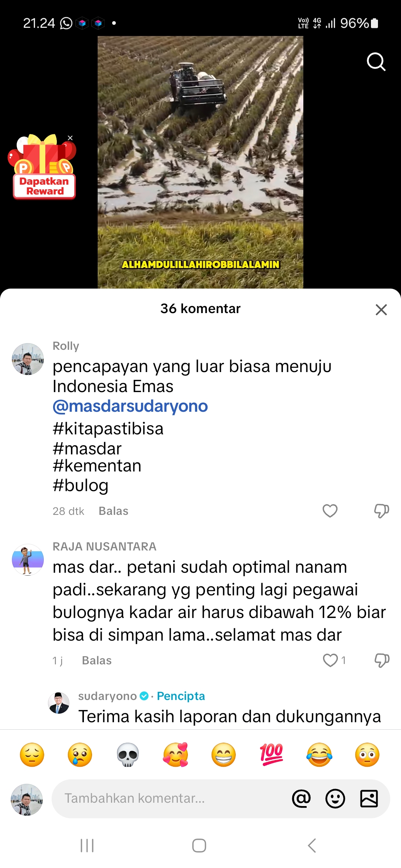Open the search magnifier icon
Viewport: 401px width, 868px height.
(376, 62)
